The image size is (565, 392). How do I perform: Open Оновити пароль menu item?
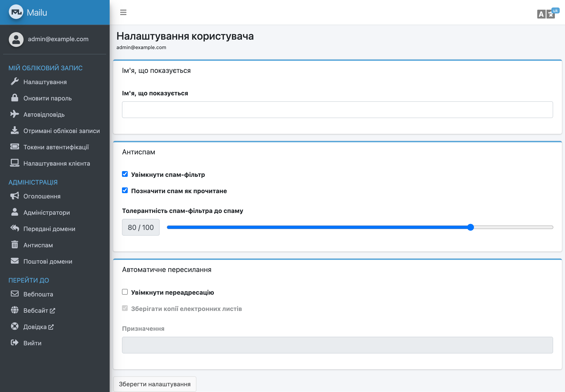(55, 98)
